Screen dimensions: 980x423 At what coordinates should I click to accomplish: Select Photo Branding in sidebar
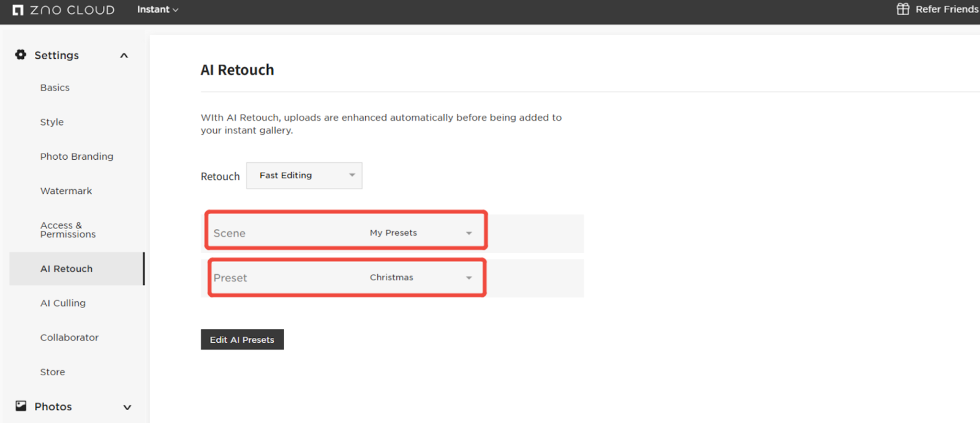pos(77,157)
